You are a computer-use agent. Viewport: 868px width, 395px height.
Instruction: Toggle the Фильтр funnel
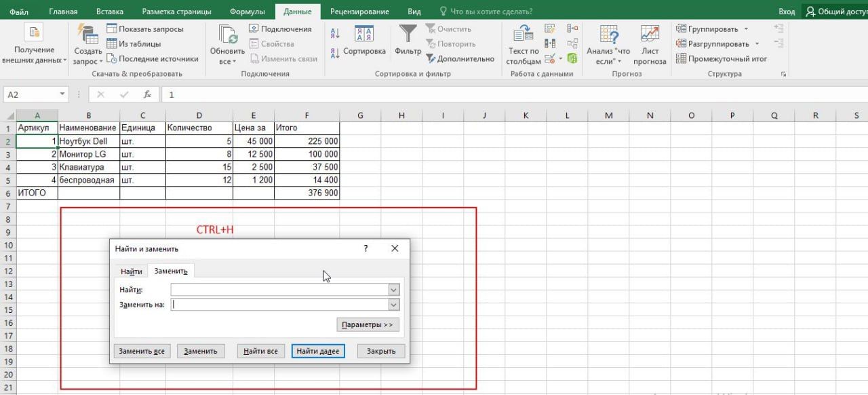coord(408,41)
